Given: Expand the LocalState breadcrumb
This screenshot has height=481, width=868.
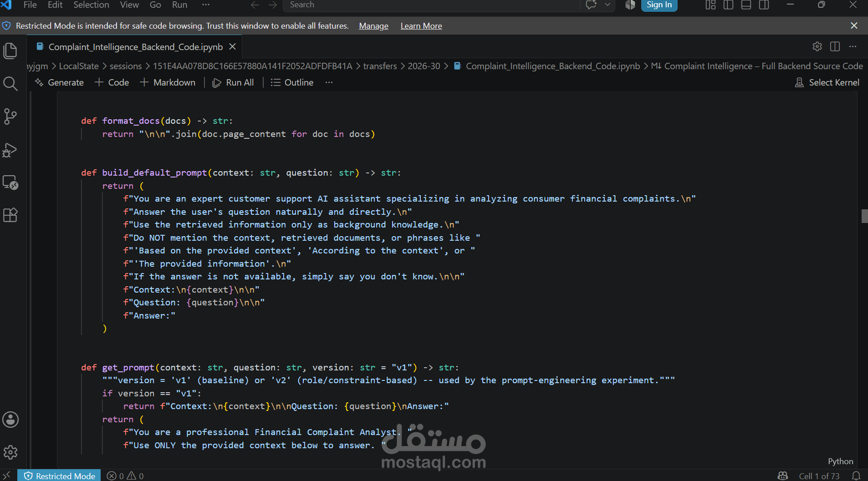Looking at the screenshot, I should tap(79, 66).
